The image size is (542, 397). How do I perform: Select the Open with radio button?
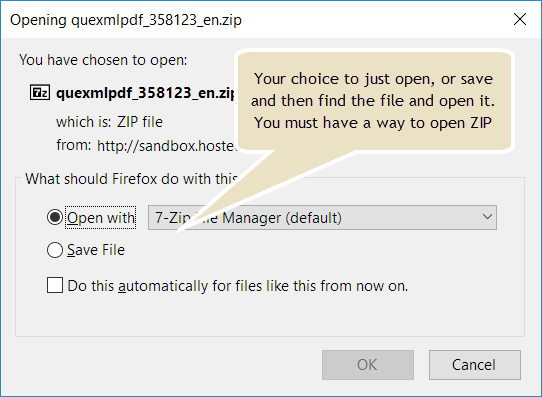[55, 217]
